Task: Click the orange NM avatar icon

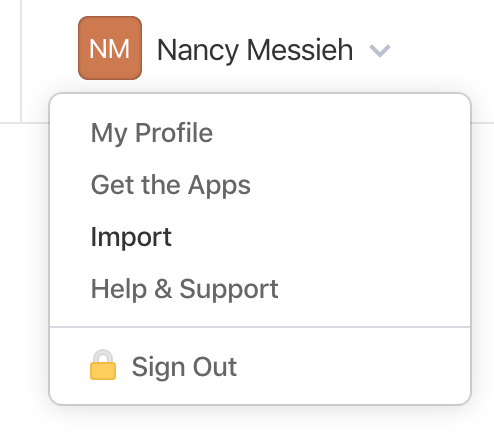Action: pyautogui.click(x=110, y=48)
